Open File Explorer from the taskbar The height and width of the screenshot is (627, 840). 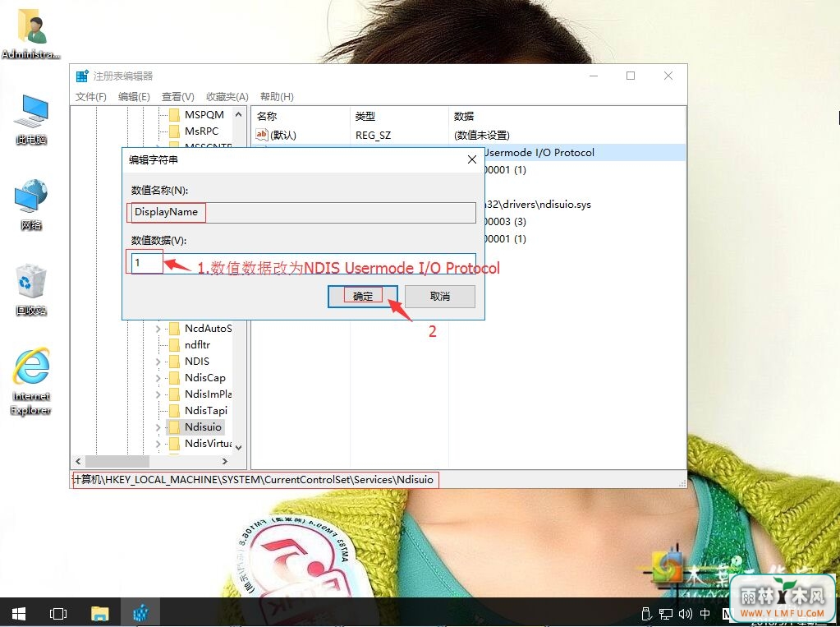pos(99,613)
